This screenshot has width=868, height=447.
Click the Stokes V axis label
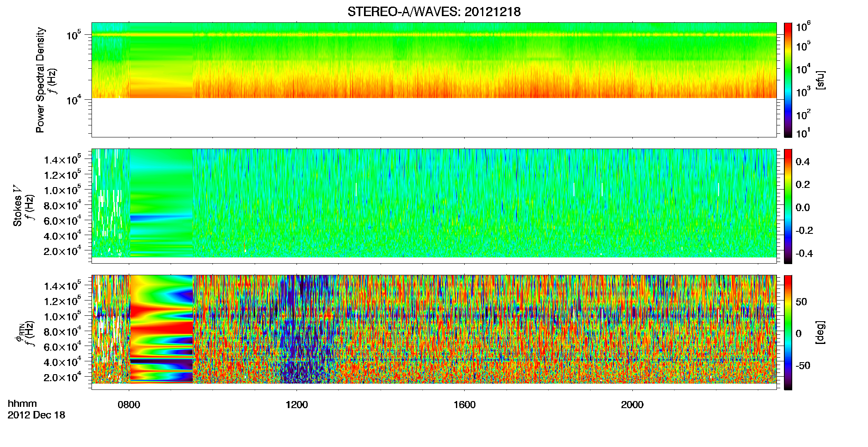click(x=17, y=205)
